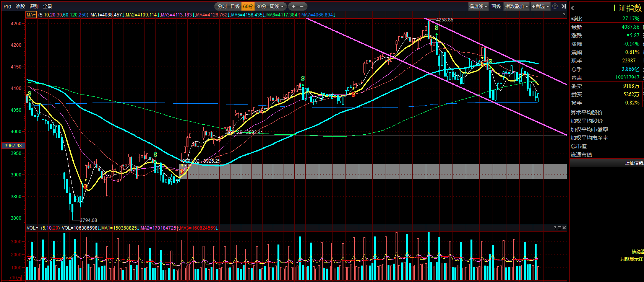
Task: Switch to 分时 intraday view
Action: (x=222, y=7)
